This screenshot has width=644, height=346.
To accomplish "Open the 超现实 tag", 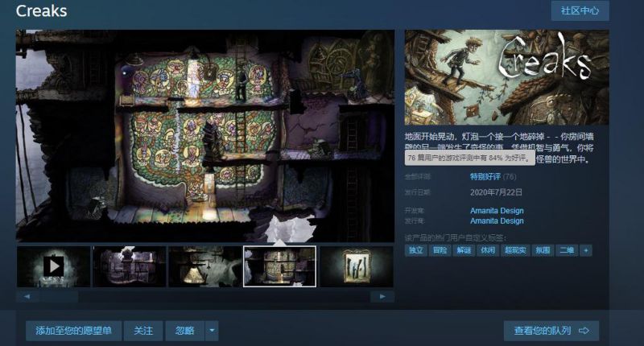I will 514,250.
